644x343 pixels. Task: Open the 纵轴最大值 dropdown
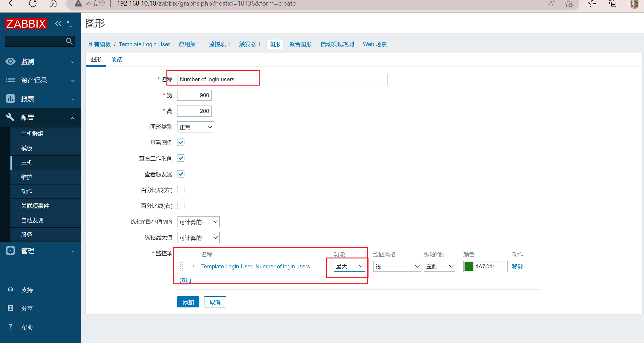(198, 237)
